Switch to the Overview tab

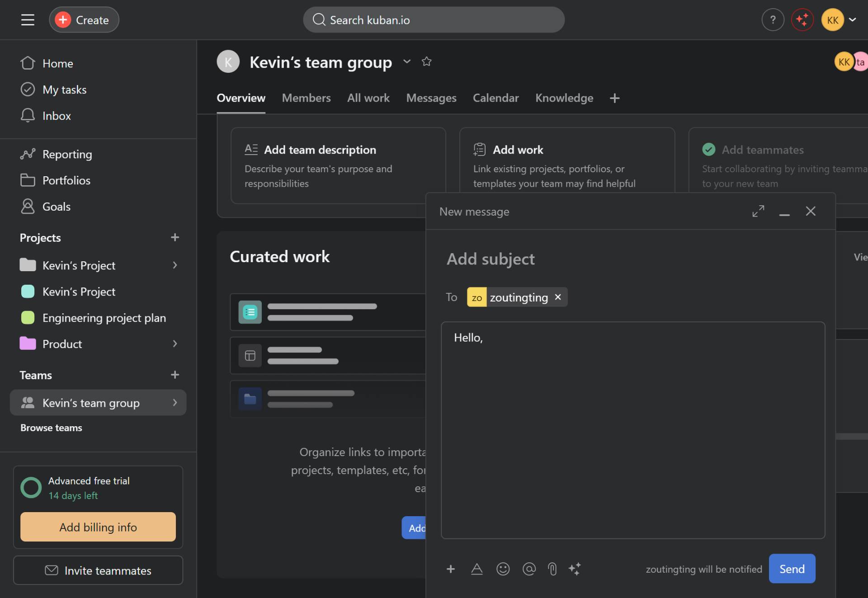tap(241, 98)
